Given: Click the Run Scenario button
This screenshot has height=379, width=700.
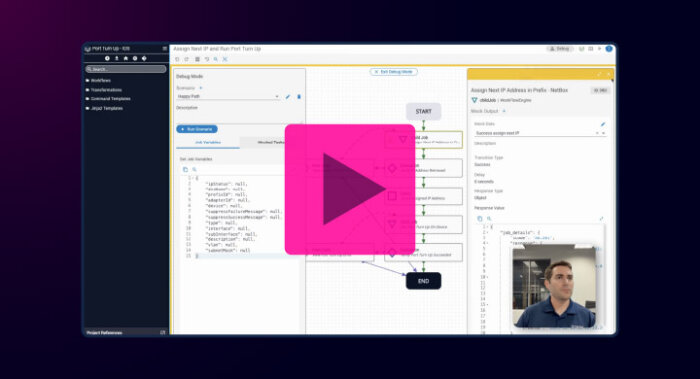Looking at the screenshot, I should pyautogui.click(x=197, y=129).
